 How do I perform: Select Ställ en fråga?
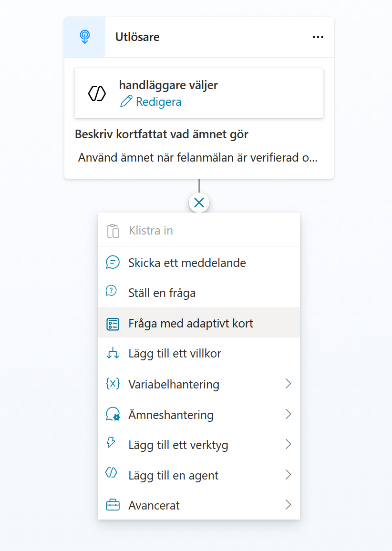click(x=199, y=292)
